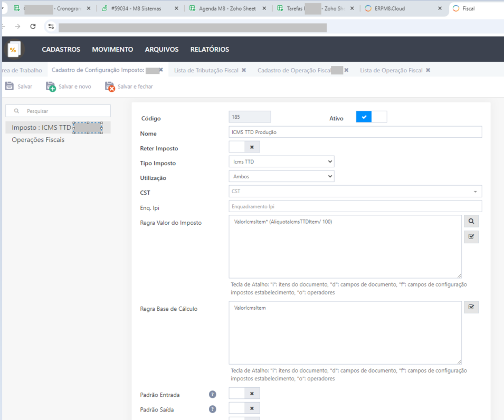Open the CST combo box
The image size is (504, 420).
pyautogui.click(x=355, y=191)
